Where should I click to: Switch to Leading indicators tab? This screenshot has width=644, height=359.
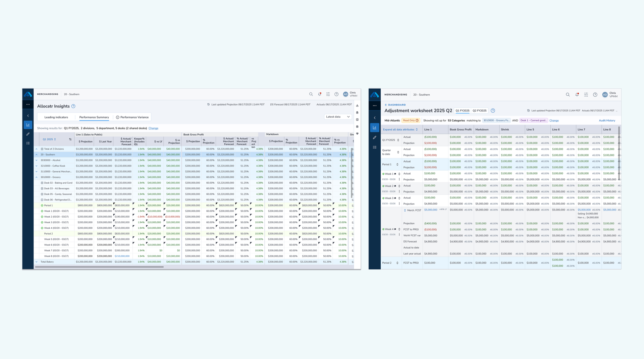tap(56, 117)
